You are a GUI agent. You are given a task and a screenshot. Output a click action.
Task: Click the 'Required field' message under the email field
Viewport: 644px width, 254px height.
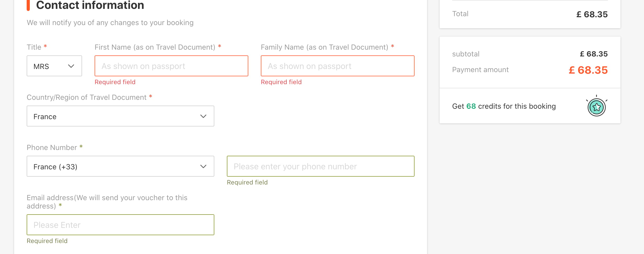click(x=47, y=241)
